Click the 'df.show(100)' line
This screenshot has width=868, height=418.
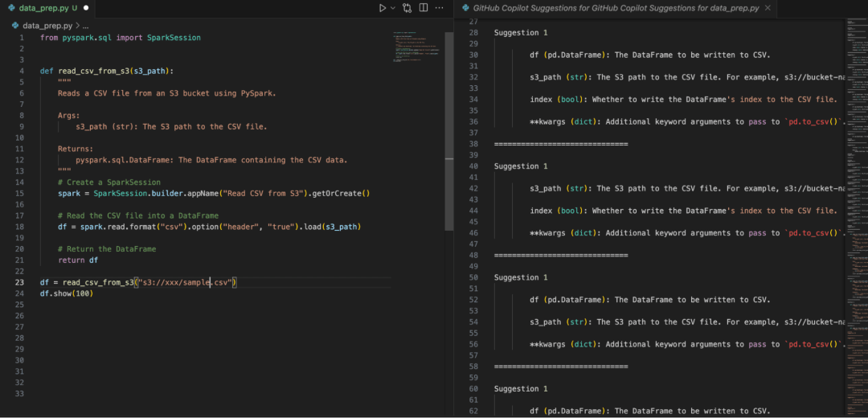coord(67,293)
